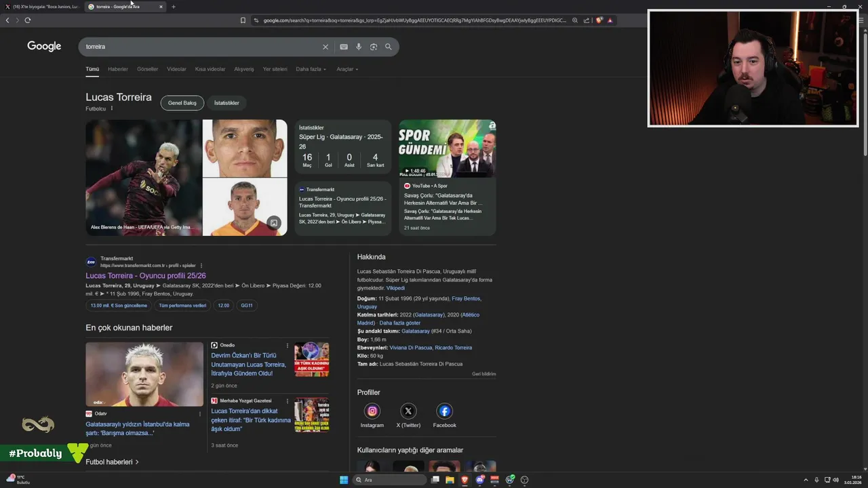Click the browser address bar URL
This screenshot has width=868, height=488.
(x=414, y=20)
